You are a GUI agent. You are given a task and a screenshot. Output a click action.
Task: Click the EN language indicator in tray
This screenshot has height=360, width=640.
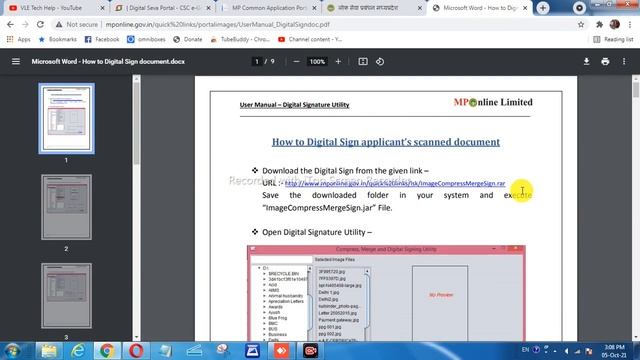coord(525,350)
